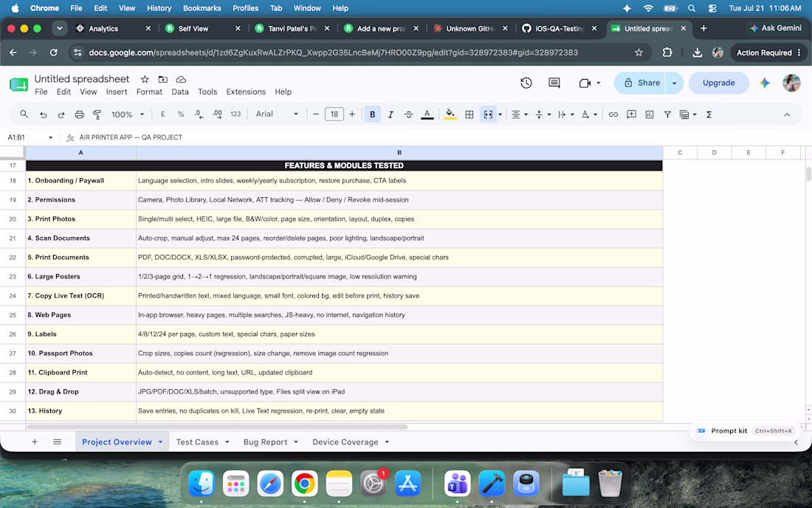The height and width of the screenshot is (508, 812).
Task: Toggle merge cells button
Action: click(488, 114)
